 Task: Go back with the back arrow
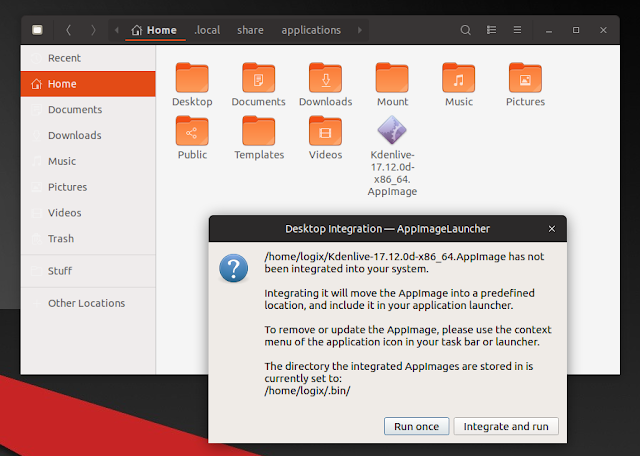click(x=68, y=30)
